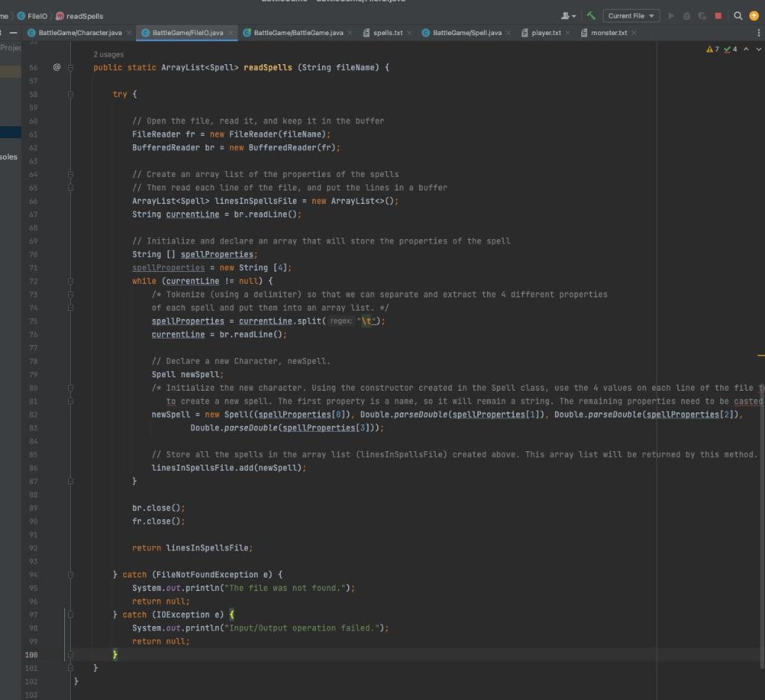Click the Debug icon next to Run

coord(688,16)
